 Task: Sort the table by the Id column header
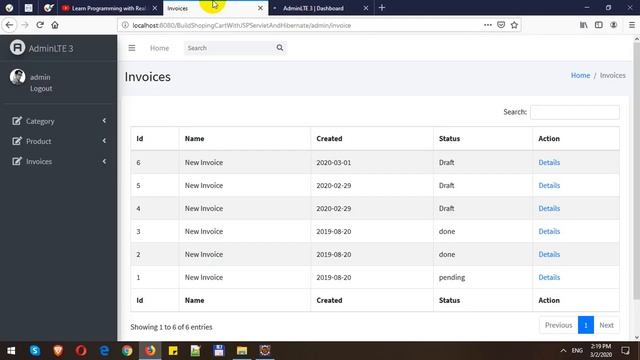155,139
